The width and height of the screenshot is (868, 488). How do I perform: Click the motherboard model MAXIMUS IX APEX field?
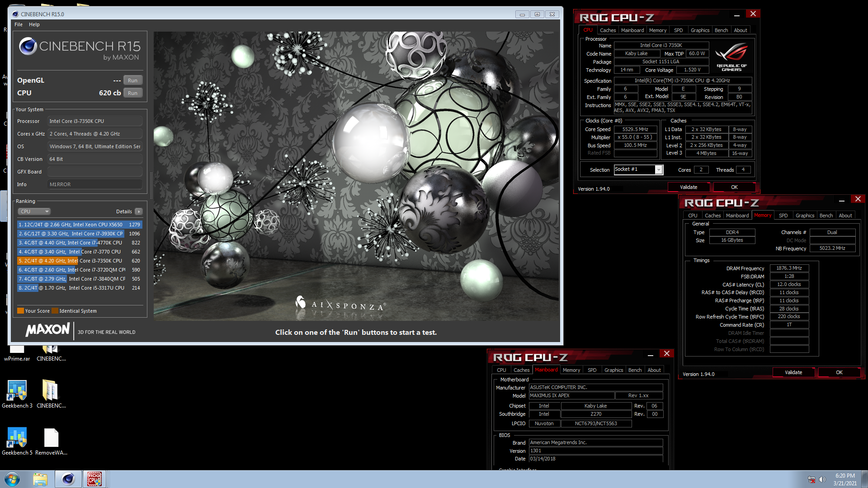tap(571, 395)
